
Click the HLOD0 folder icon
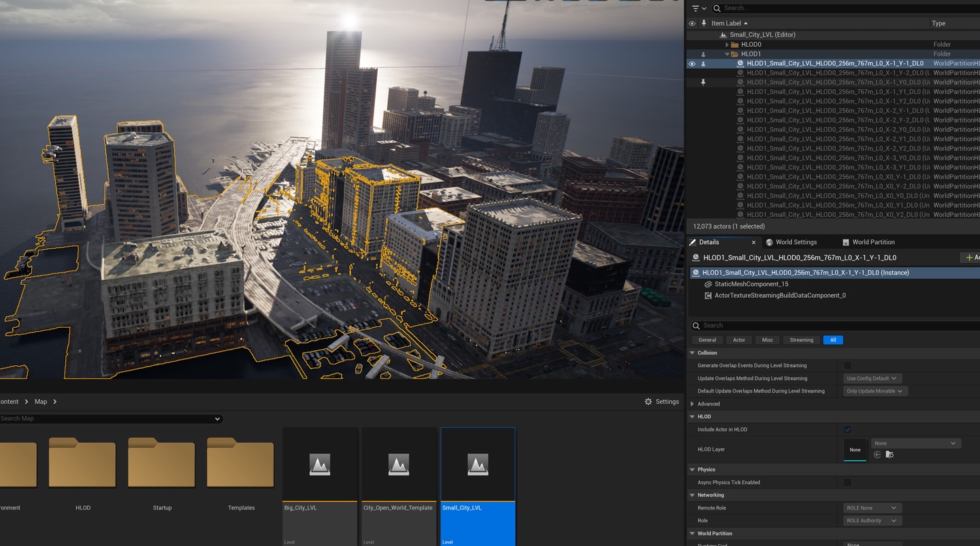coord(734,44)
